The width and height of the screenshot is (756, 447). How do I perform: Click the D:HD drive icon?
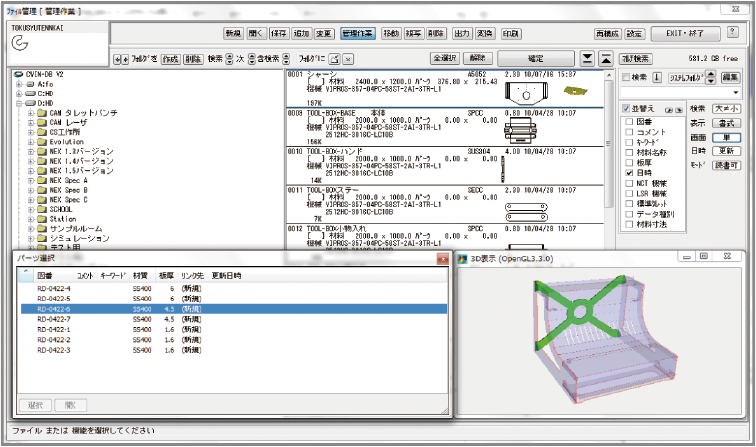click(x=31, y=103)
